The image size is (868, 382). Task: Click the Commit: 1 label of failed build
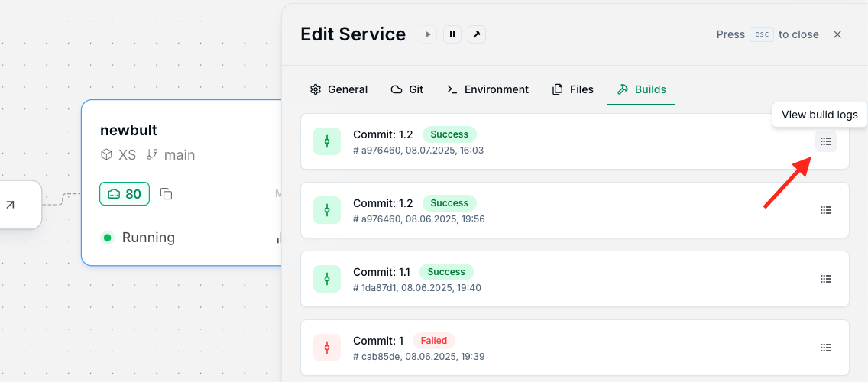378,341
